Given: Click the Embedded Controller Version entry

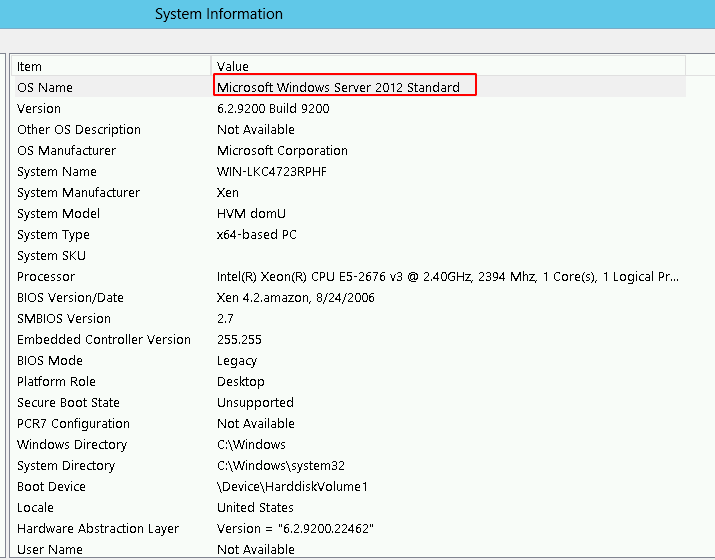Looking at the screenshot, I should [103, 340].
